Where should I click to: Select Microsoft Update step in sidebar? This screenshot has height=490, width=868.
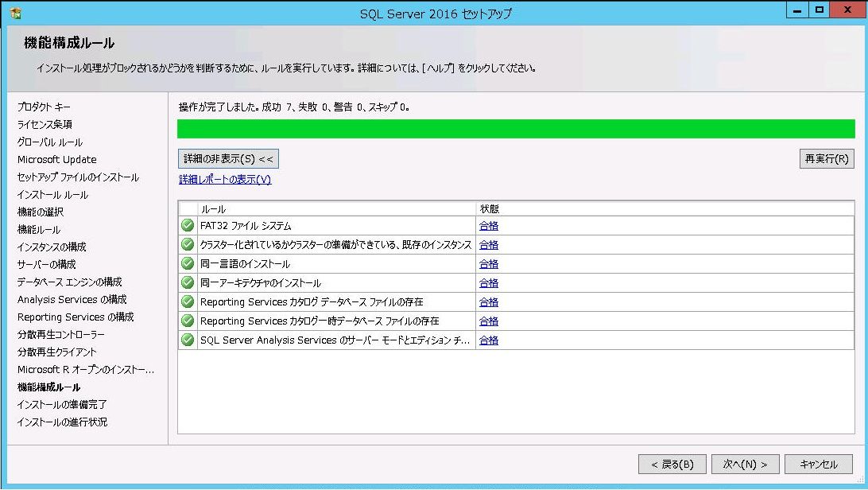click(x=57, y=159)
